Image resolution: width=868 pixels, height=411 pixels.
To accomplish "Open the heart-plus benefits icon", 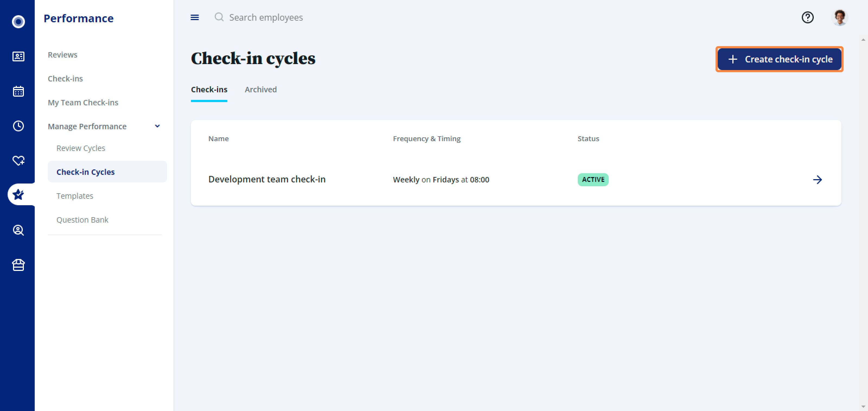I will [x=18, y=160].
